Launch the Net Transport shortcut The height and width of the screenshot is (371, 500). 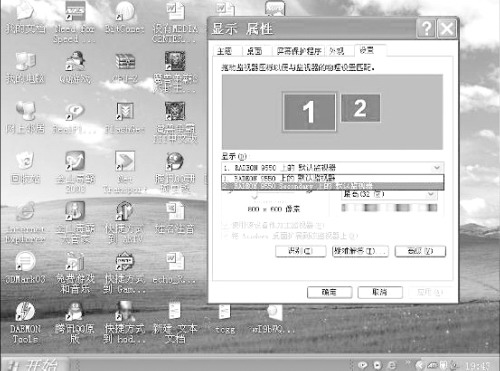click(125, 172)
